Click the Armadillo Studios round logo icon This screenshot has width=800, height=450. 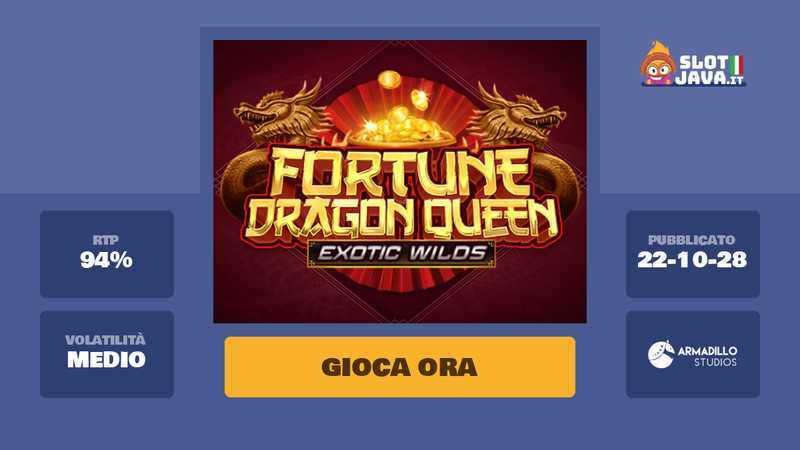661,355
